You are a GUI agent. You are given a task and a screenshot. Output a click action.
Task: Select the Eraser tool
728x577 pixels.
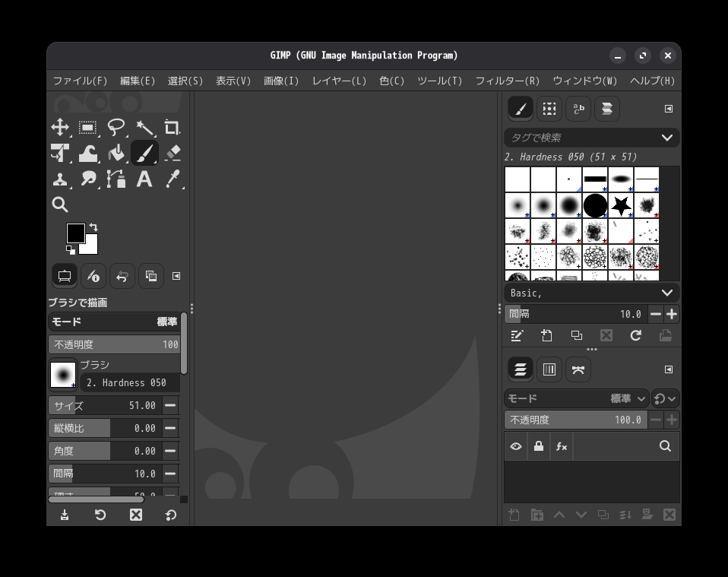[x=172, y=154]
